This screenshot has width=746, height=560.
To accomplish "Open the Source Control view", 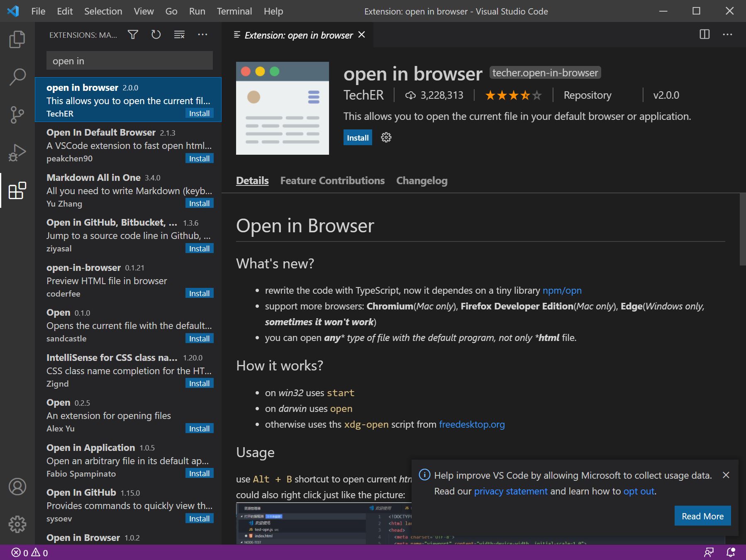I will [17, 115].
